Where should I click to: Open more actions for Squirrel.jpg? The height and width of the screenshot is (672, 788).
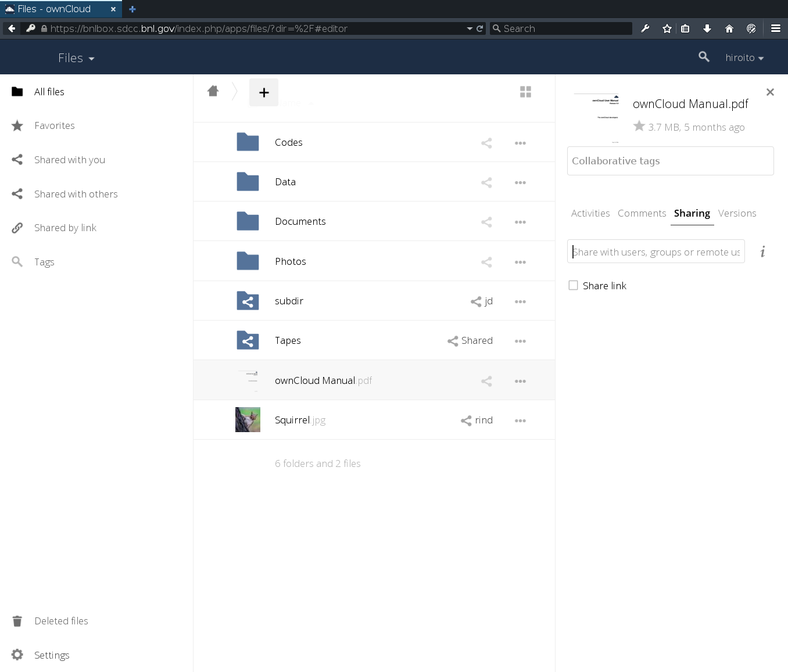tap(520, 421)
